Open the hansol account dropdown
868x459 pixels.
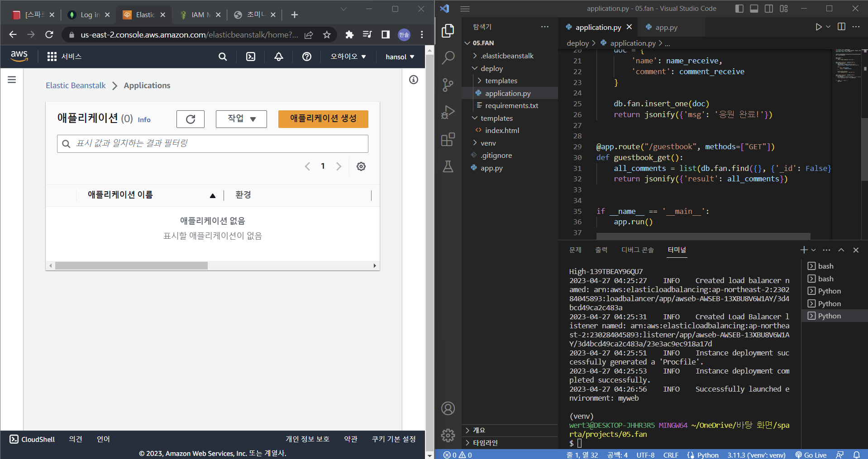(400, 57)
